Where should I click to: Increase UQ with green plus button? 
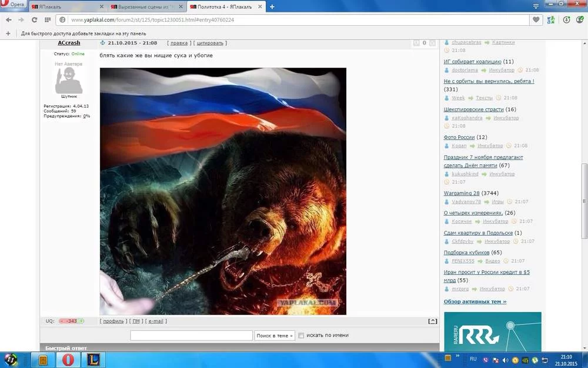tap(81, 321)
